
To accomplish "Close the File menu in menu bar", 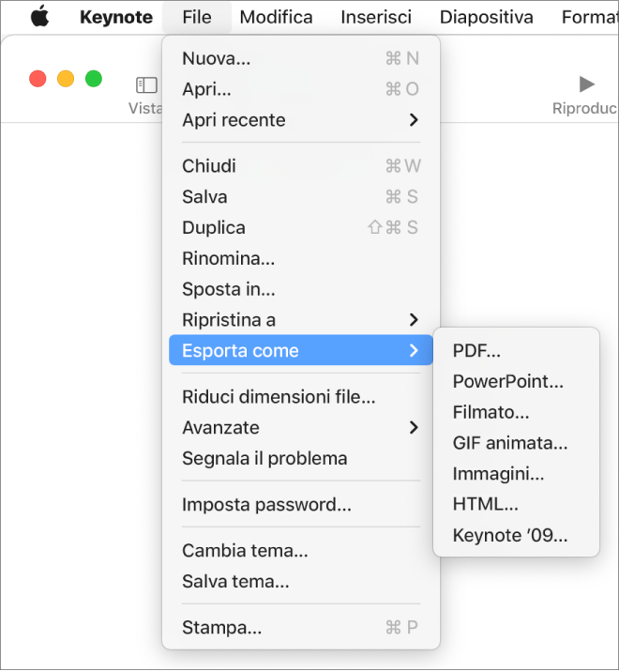I will coord(197,17).
